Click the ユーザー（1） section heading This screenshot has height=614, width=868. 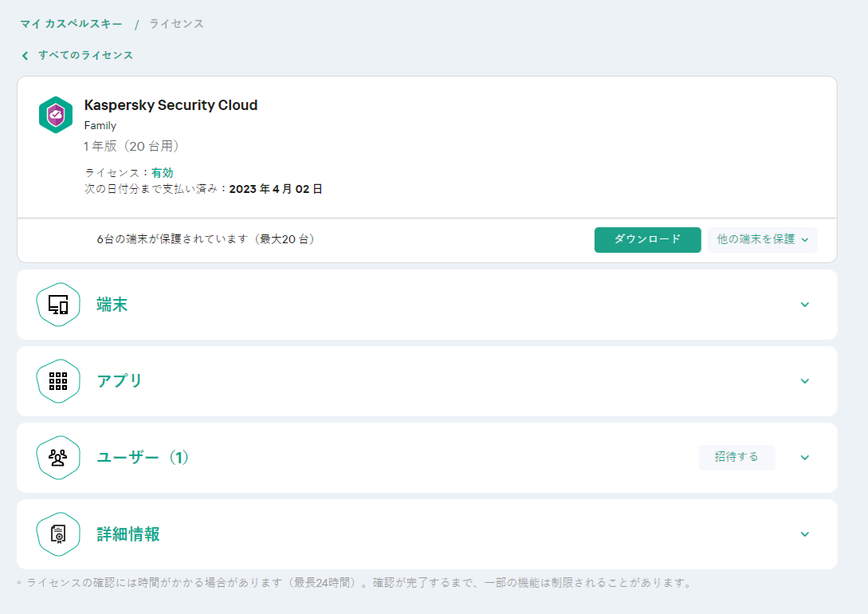pyautogui.click(x=143, y=458)
